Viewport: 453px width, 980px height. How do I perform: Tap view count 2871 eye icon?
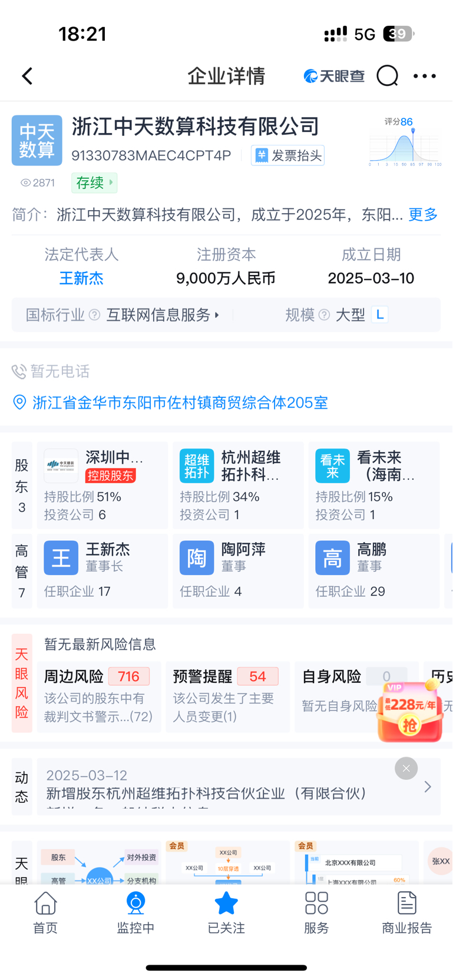pyautogui.click(x=25, y=183)
